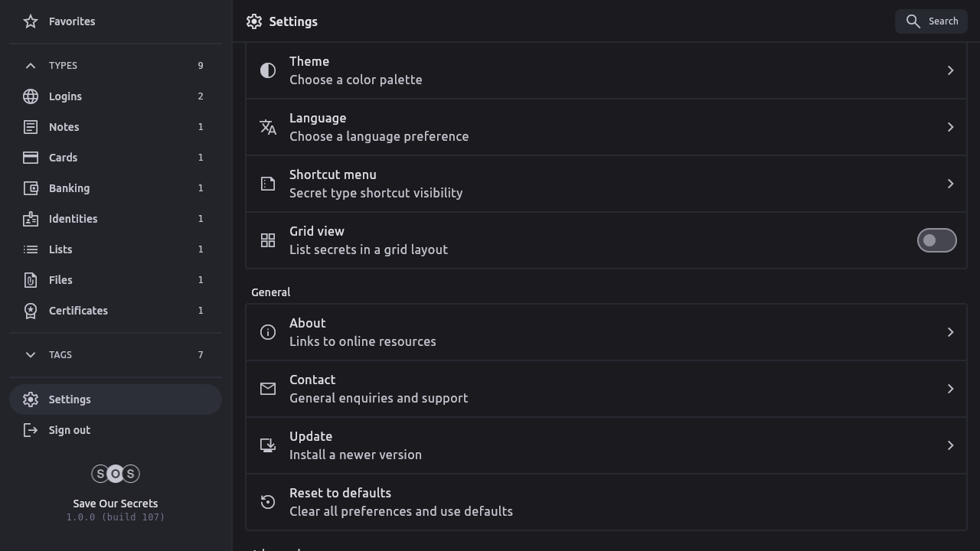Click the Certificates ribbon icon
Viewport: 980px width, 551px height.
31,311
